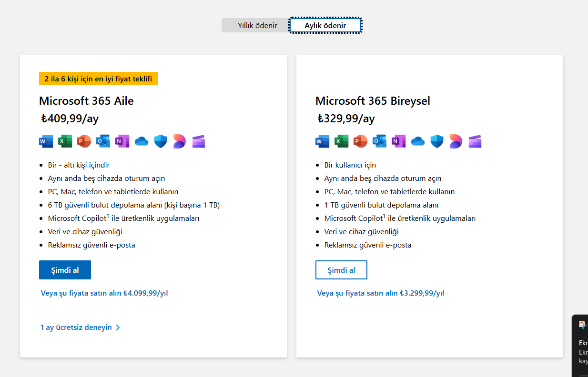Click the OneDrive cloud icon in the Aile plan
Image resolution: width=588 pixels, height=377 pixels.
pos(142,141)
